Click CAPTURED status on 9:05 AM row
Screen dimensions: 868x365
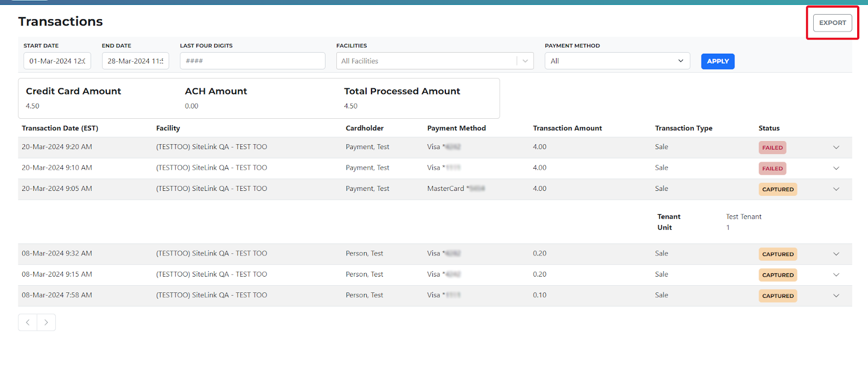tap(777, 189)
